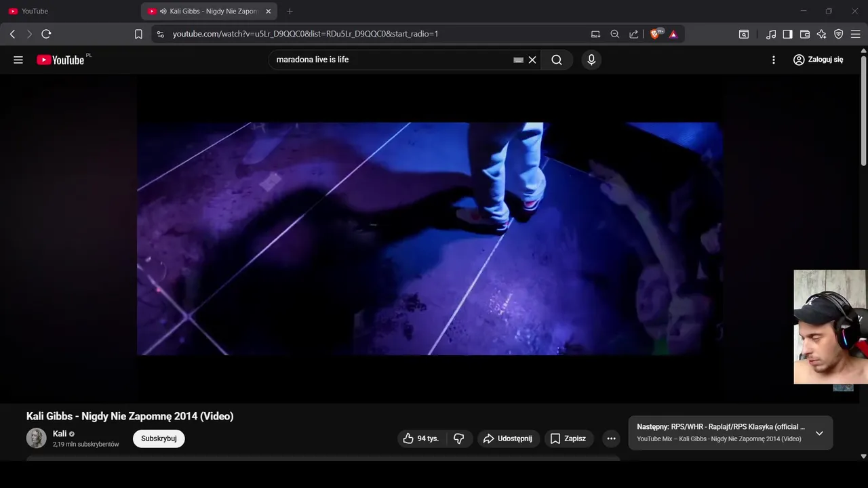Select the Kali Gibbs video tab
The image size is (868, 488).
coord(209,12)
